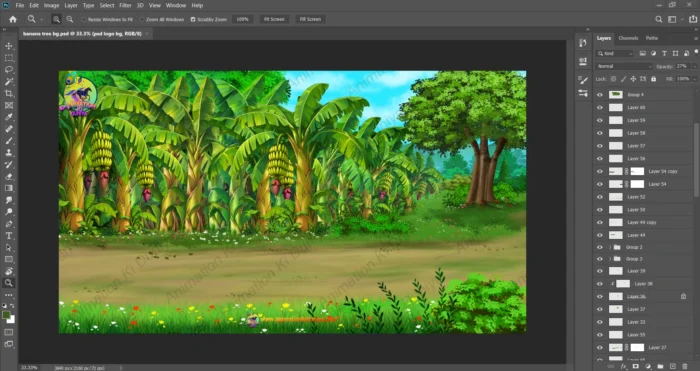Image resolution: width=700 pixels, height=371 pixels.
Task: Select the Path Selection tool
Action: point(8,247)
